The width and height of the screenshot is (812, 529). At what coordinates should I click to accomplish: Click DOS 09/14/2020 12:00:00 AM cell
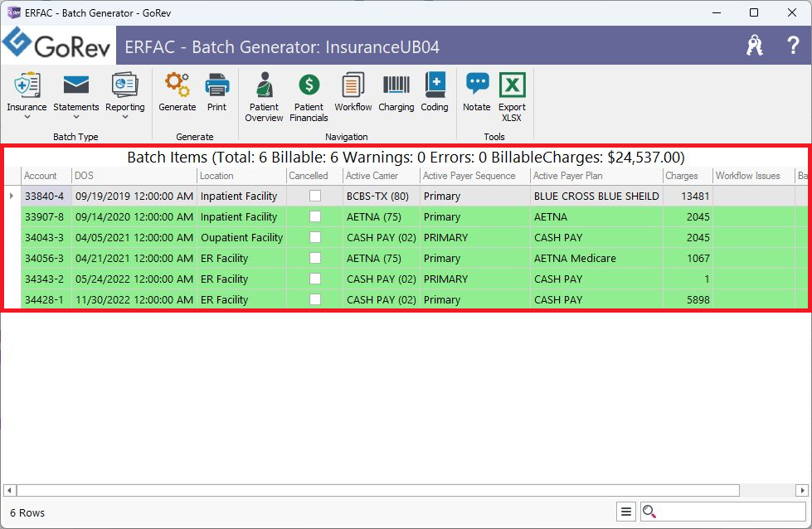pos(134,217)
